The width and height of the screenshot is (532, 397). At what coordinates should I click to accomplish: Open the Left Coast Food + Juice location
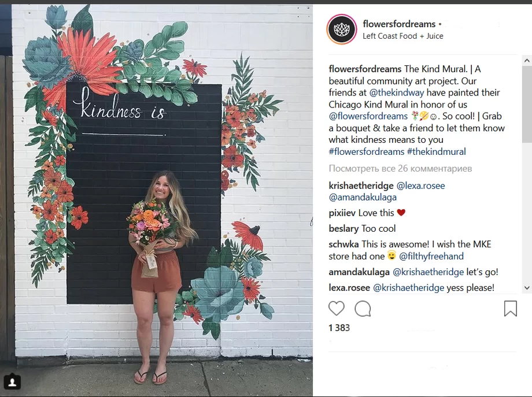tap(402, 36)
